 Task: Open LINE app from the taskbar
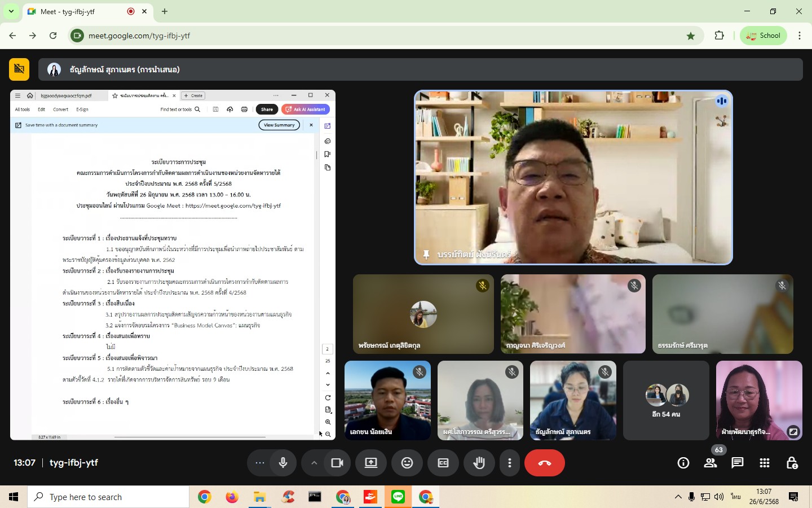point(398,497)
